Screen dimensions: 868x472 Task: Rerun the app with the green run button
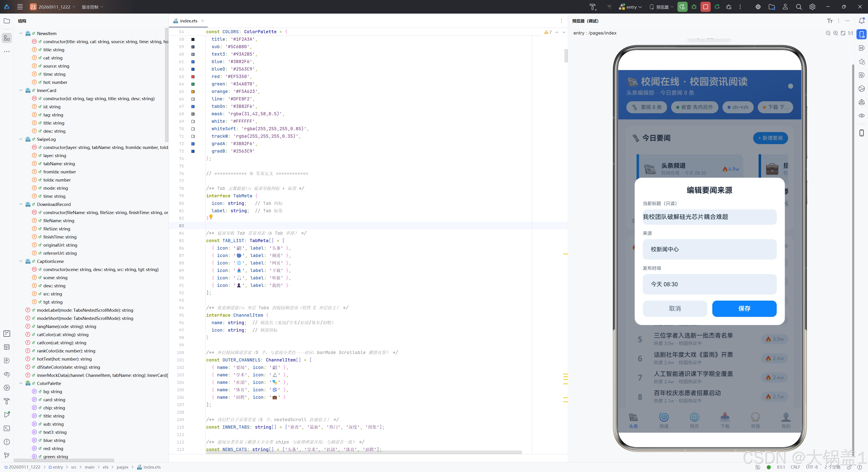[x=682, y=7]
